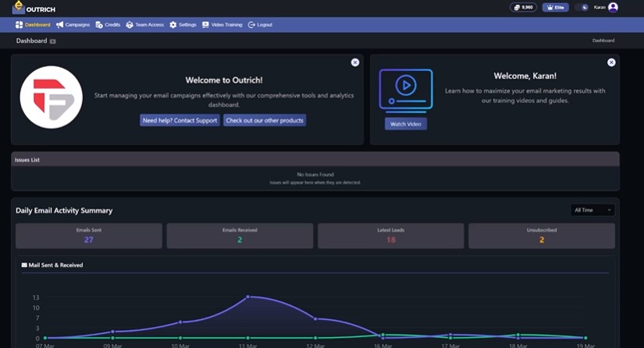This screenshot has height=348, width=644.
Task: Click the Outrich logo in header
Action: [x=34, y=8]
